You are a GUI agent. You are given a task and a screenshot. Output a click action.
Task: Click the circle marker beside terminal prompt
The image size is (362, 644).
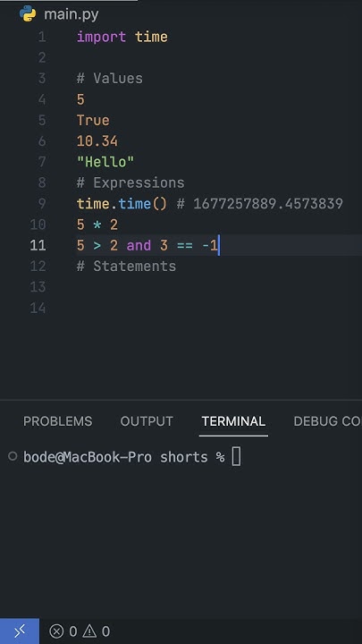pyautogui.click(x=13, y=456)
